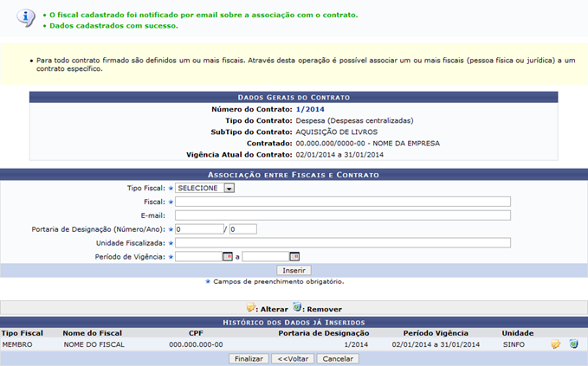588x366 pixels.
Task: Click the MEMBRO cell in history table
Action: [x=17, y=344]
